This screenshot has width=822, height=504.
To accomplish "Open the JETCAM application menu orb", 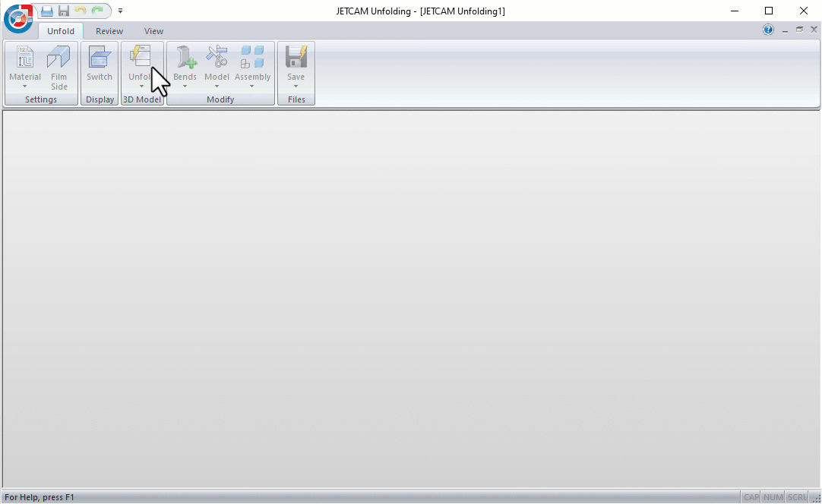I will 18,18.
